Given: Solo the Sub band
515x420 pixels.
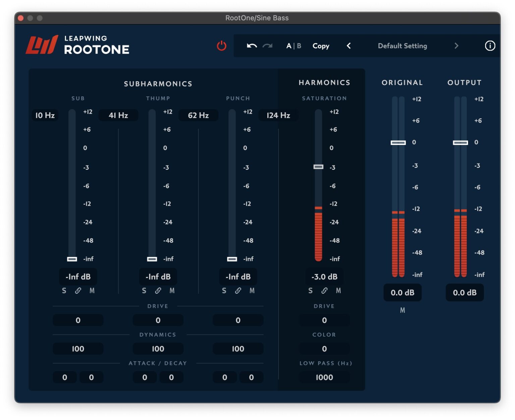Looking at the screenshot, I should pos(64,291).
